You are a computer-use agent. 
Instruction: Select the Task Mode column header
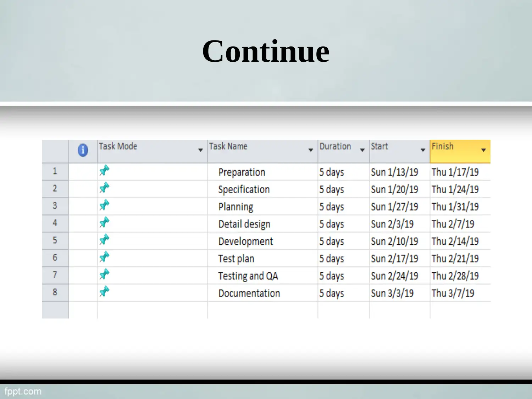153,151
